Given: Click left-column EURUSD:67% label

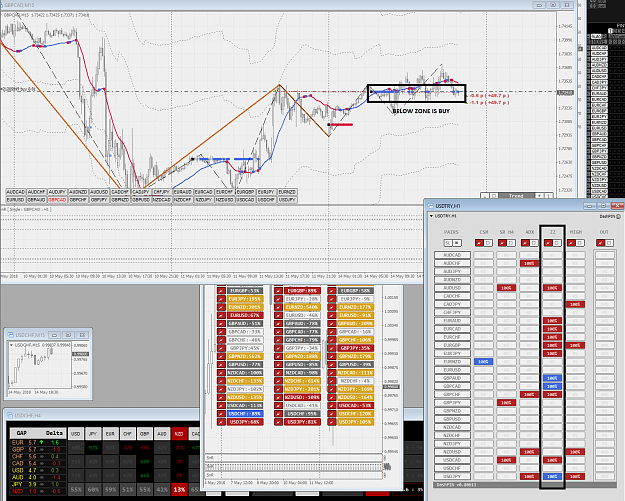Looking at the screenshot, I should 245,315.
